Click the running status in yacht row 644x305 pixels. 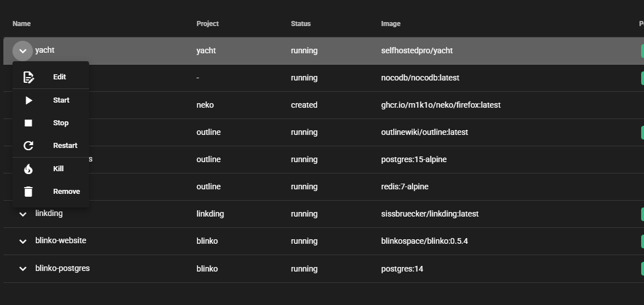tap(304, 50)
